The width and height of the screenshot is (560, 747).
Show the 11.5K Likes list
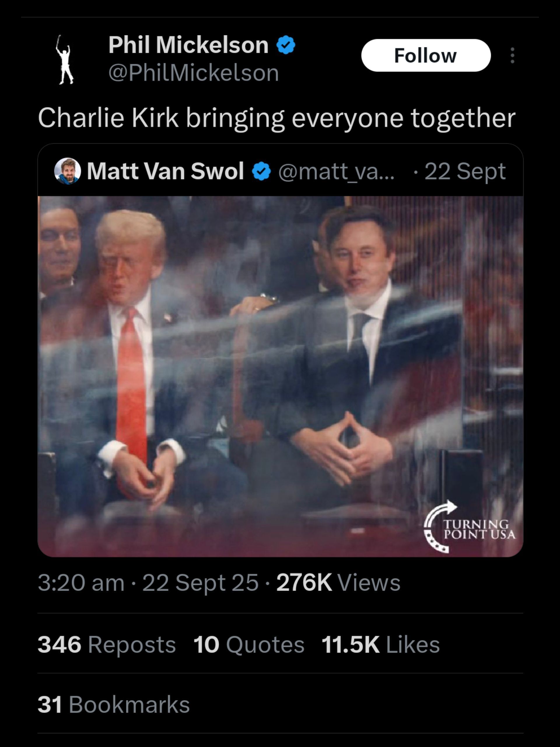(x=381, y=645)
